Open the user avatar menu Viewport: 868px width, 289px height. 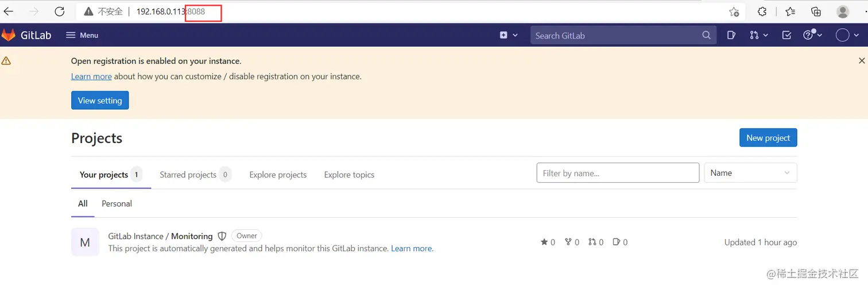click(x=847, y=35)
